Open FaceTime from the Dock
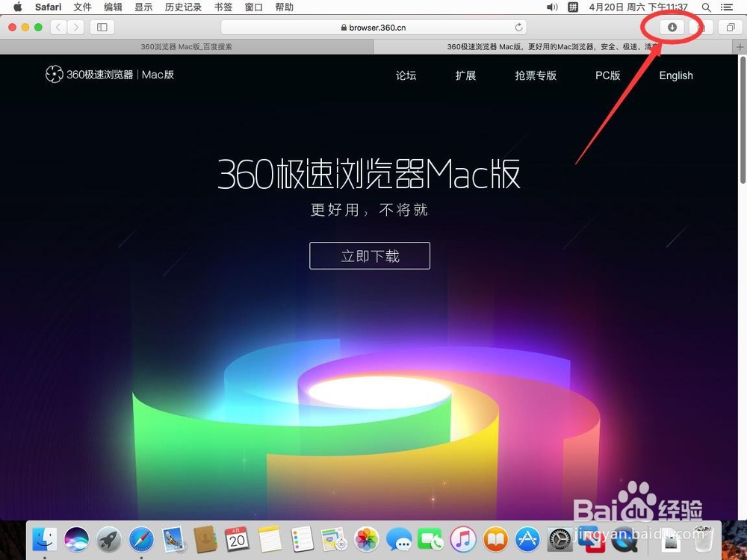747x560 pixels. click(x=430, y=540)
